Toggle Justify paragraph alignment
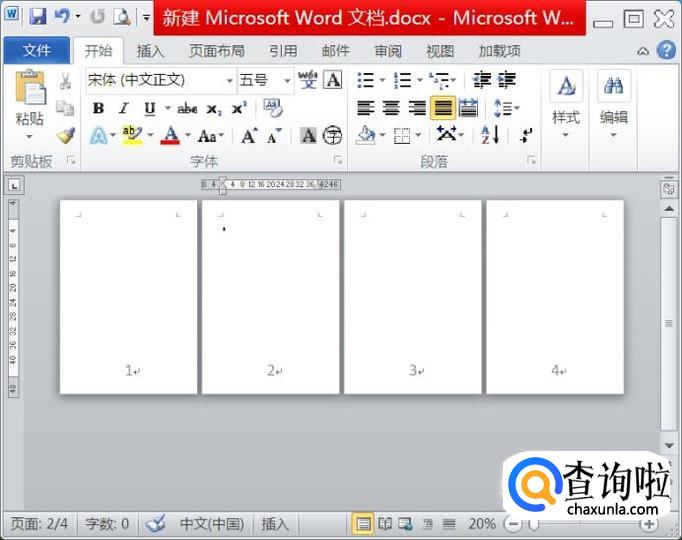Screen dimensions: 682x540 [x=442, y=109]
